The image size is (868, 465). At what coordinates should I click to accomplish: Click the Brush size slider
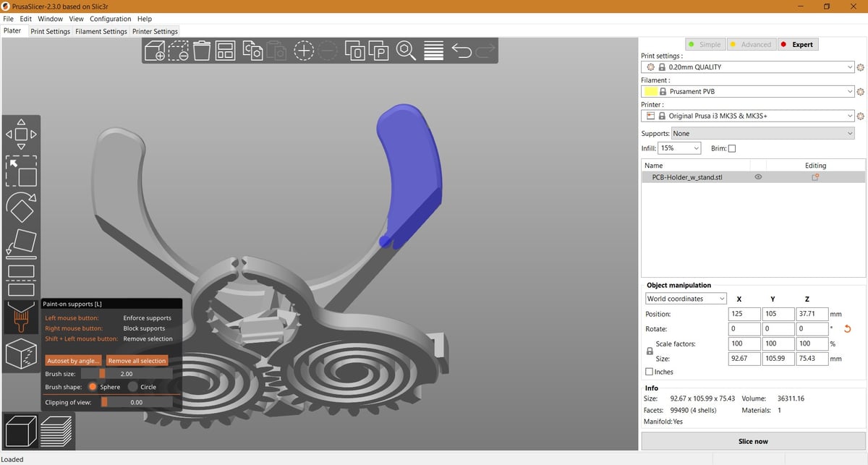coord(127,374)
